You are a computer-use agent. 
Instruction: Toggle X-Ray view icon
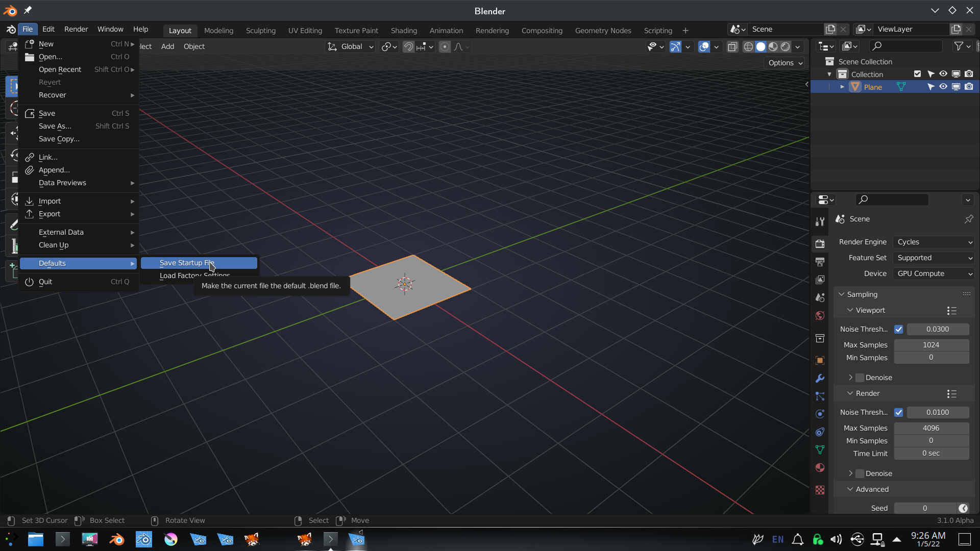(x=732, y=47)
